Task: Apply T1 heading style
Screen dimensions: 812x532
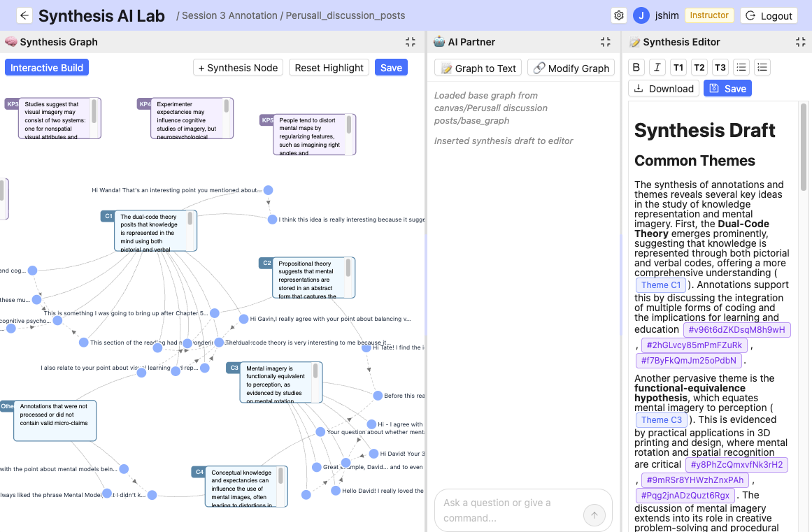Action: tap(678, 67)
